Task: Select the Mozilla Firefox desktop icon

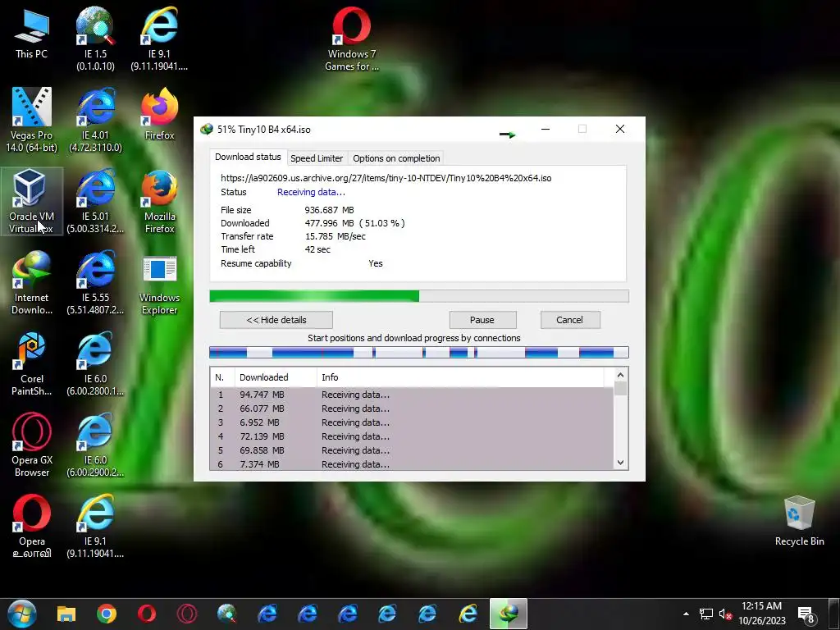Action: click(x=160, y=202)
